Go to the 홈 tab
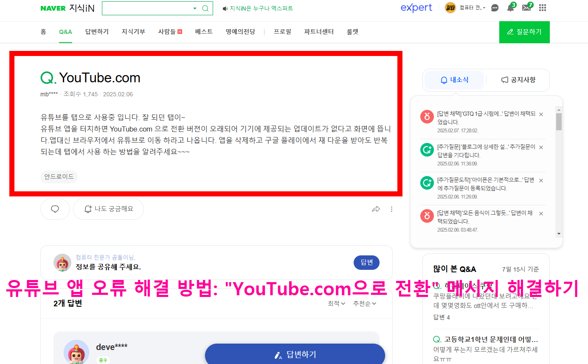Viewport: 588px width, 364px height. point(43,32)
